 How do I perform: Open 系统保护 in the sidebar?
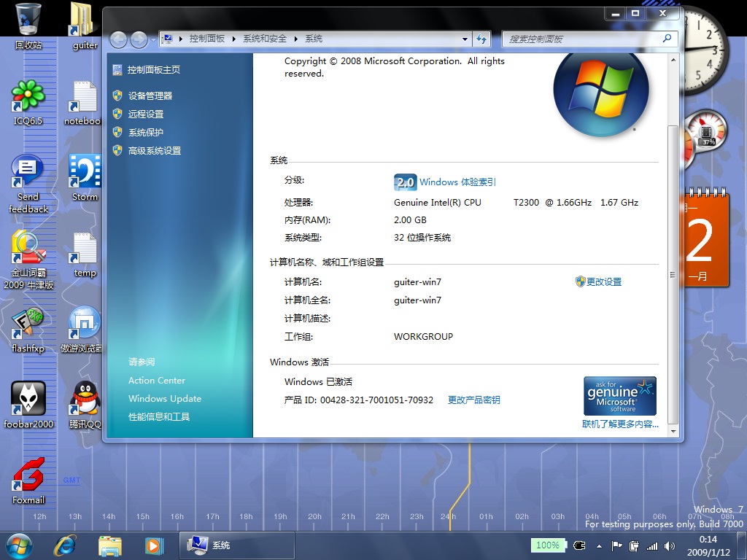click(x=146, y=133)
